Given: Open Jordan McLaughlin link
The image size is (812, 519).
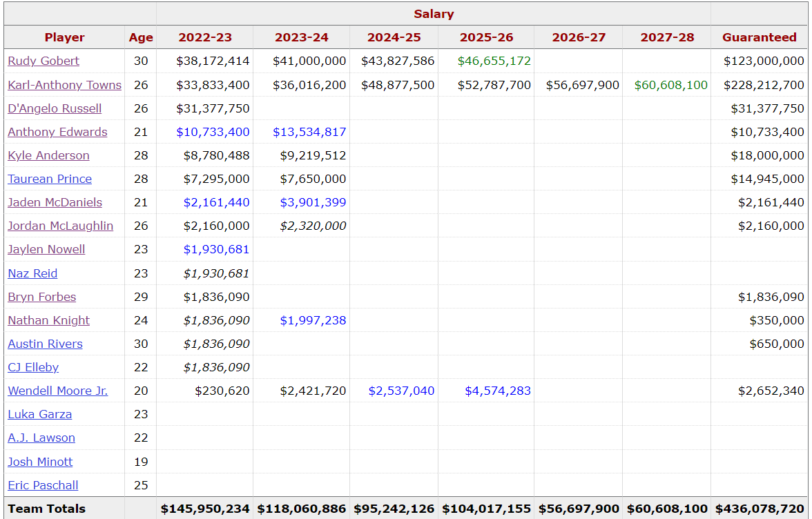Looking at the screenshot, I should 61,226.
